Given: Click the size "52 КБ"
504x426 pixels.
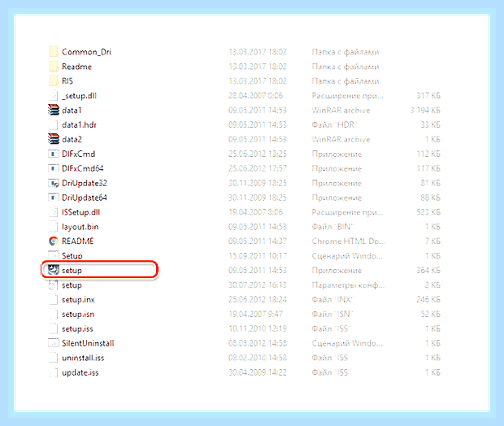Looking at the screenshot, I should (x=430, y=314).
